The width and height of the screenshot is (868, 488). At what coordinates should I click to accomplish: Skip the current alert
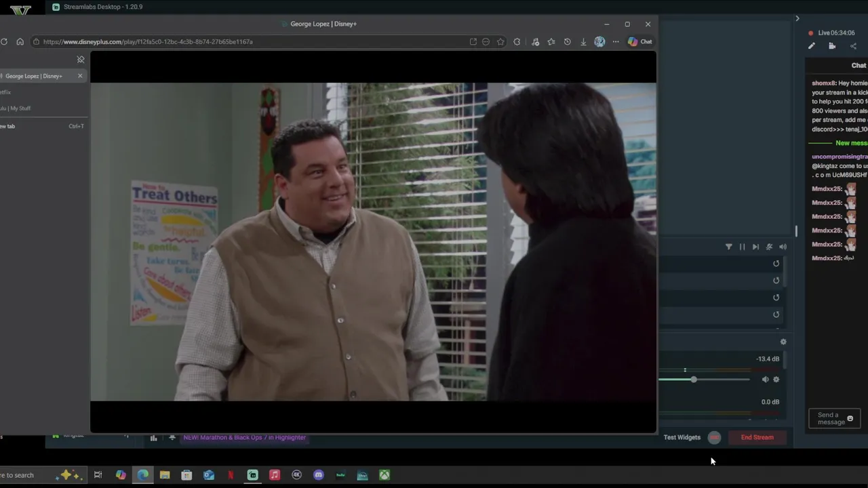coord(755,247)
